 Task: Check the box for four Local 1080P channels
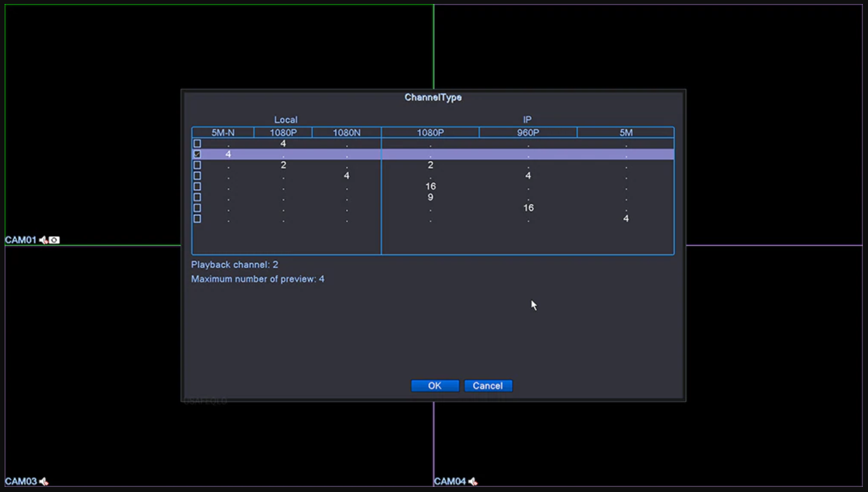197,144
